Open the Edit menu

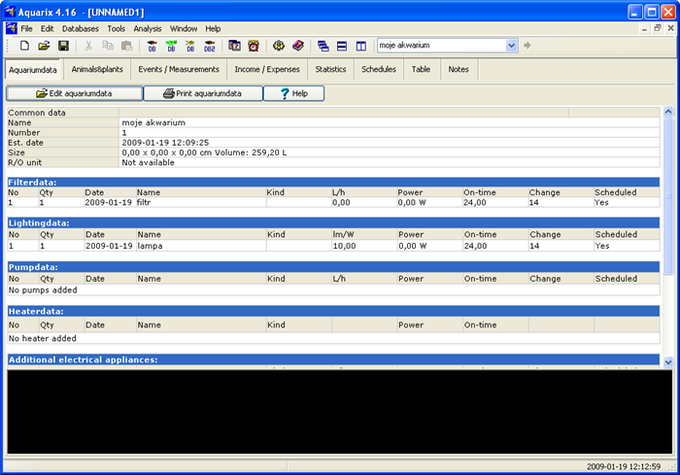point(47,29)
